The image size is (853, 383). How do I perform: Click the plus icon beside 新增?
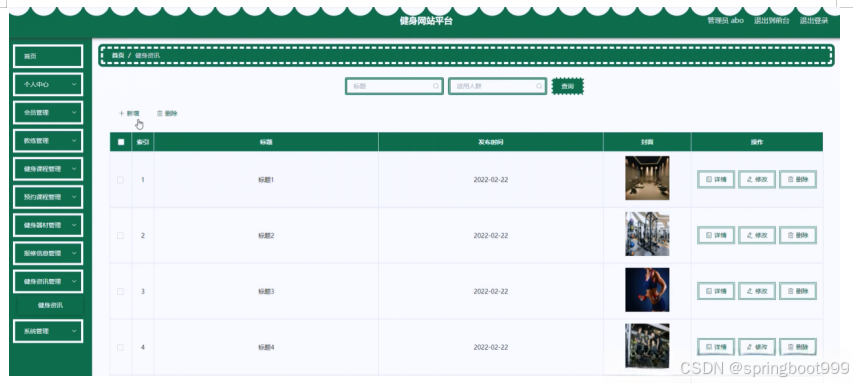click(x=121, y=114)
